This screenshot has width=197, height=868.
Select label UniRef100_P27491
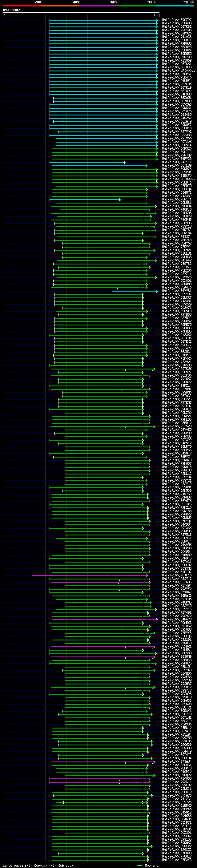(177, 613)
